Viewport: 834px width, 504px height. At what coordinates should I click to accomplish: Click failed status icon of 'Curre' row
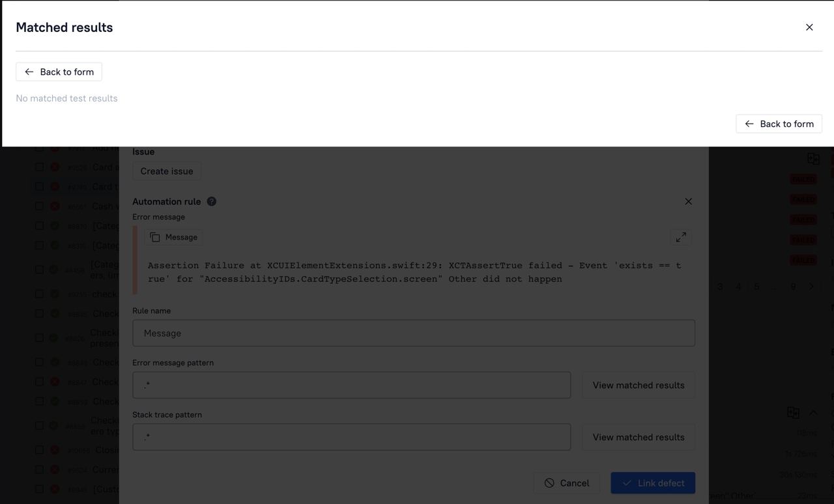(55, 469)
